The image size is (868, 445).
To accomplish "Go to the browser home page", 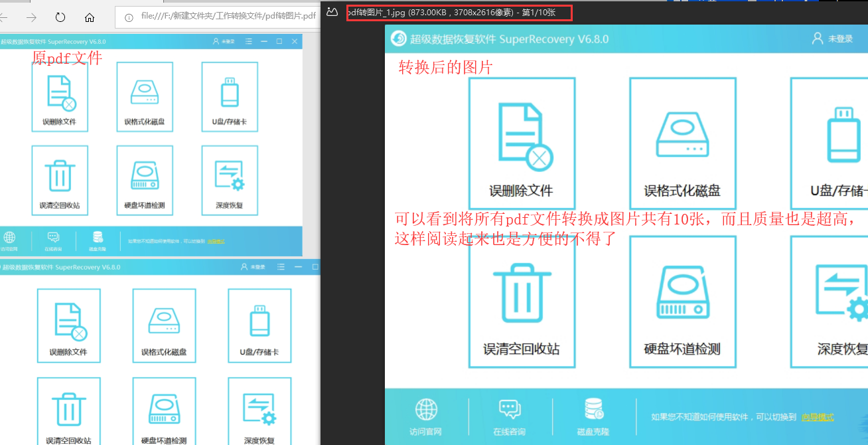I will pos(90,17).
